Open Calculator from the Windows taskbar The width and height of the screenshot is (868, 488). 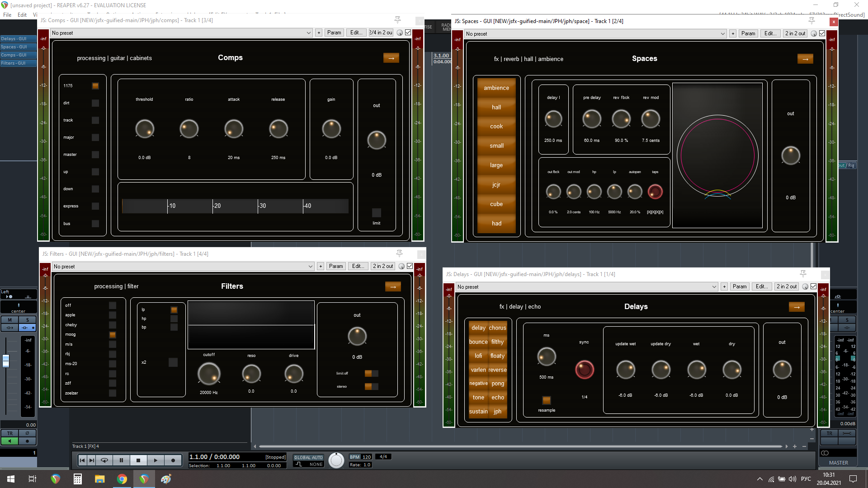[77, 479]
